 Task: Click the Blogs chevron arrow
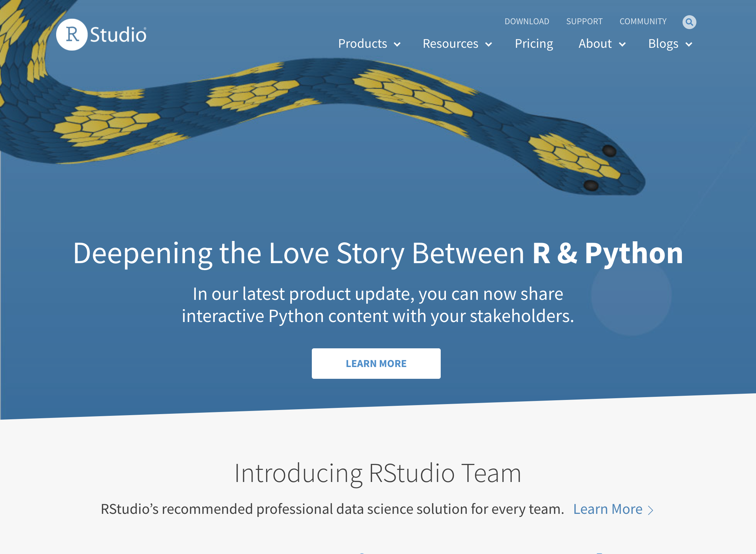[x=689, y=44]
